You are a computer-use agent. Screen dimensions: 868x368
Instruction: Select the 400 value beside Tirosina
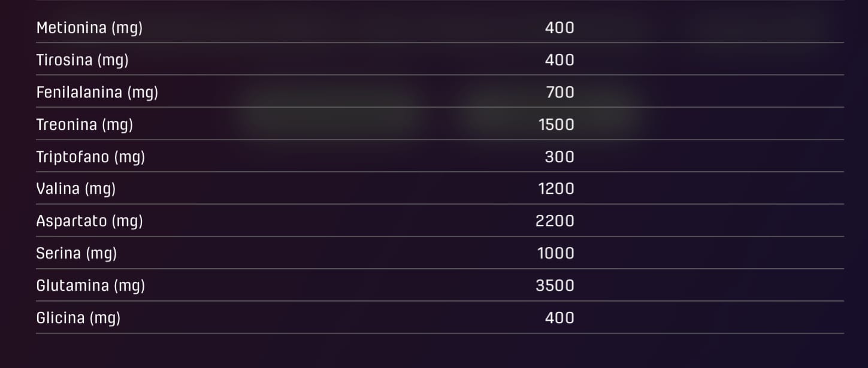pos(559,60)
